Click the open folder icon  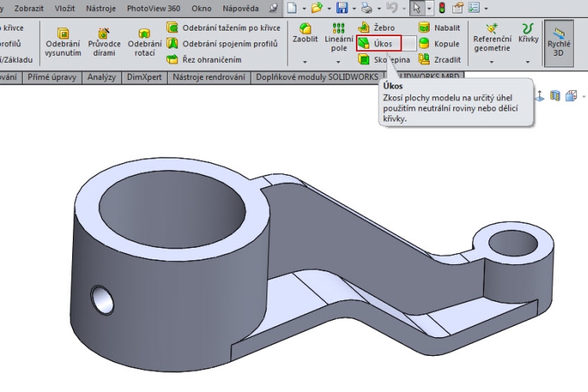(317, 8)
